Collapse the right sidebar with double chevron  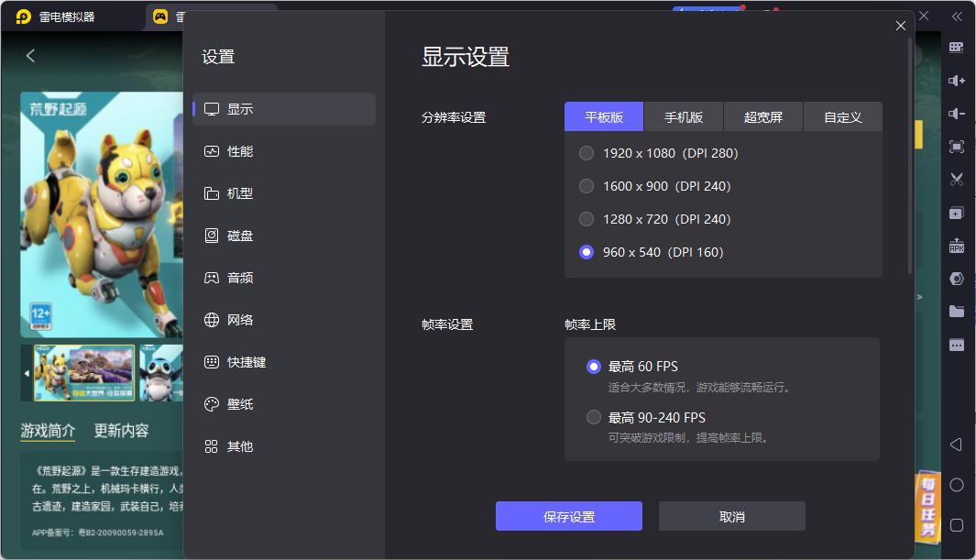tap(957, 16)
